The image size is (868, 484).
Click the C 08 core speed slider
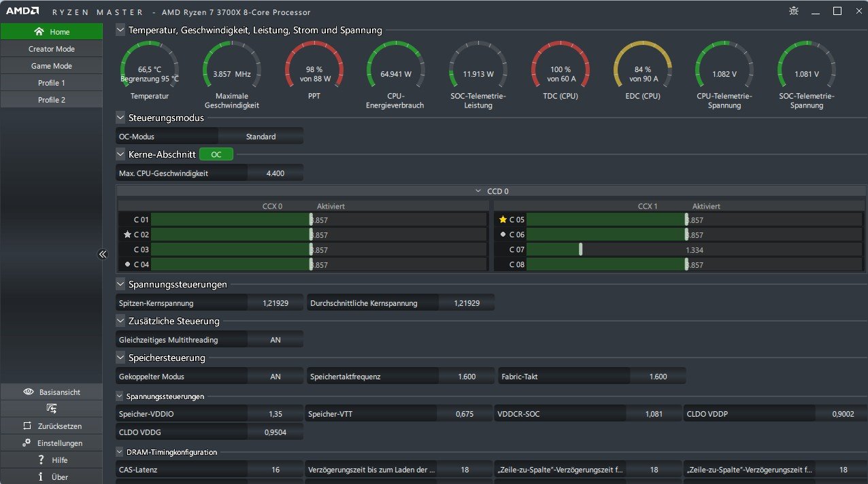pos(694,264)
